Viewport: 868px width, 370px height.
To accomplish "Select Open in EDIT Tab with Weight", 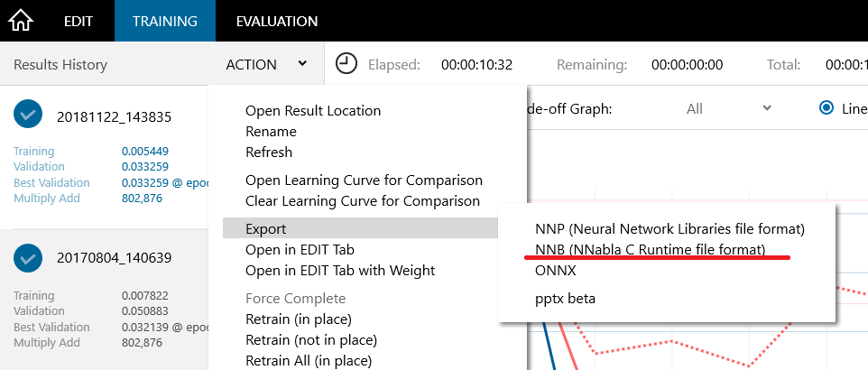I will (x=340, y=271).
